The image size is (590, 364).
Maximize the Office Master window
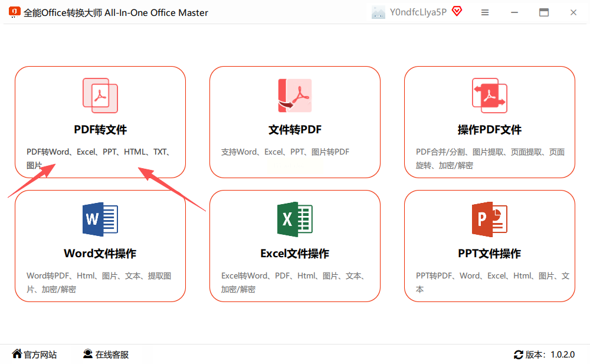(x=544, y=12)
